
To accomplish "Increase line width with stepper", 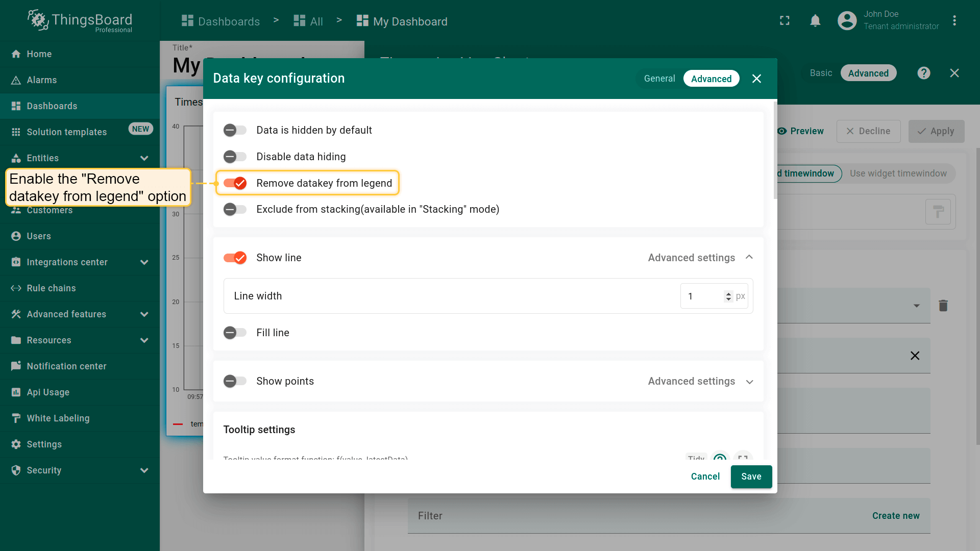I will click(728, 293).
